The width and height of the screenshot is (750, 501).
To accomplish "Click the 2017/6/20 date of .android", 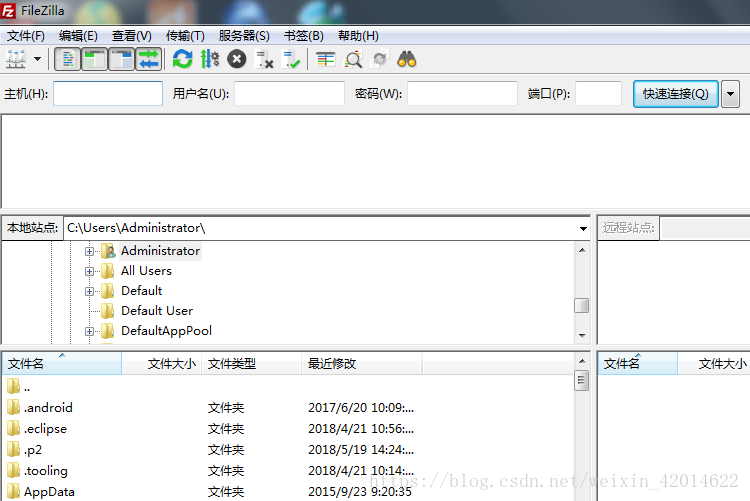I will (361, 408).
